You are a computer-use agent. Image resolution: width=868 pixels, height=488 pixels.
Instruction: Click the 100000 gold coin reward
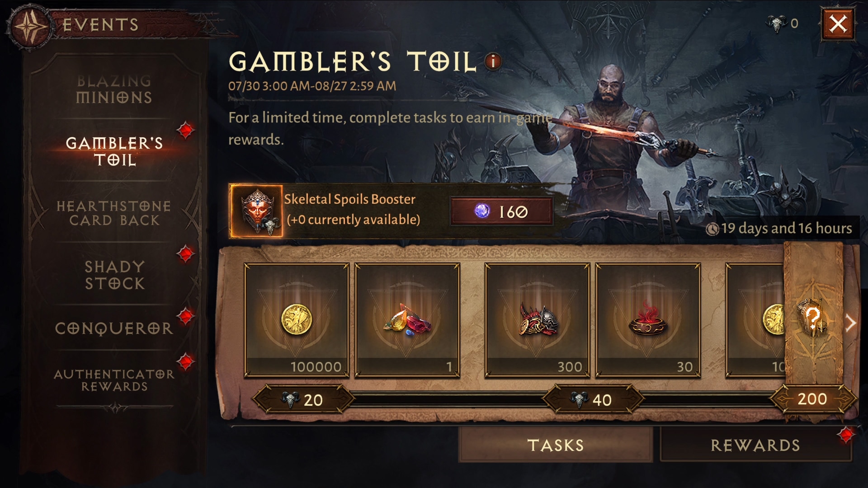tap(297, 320)
